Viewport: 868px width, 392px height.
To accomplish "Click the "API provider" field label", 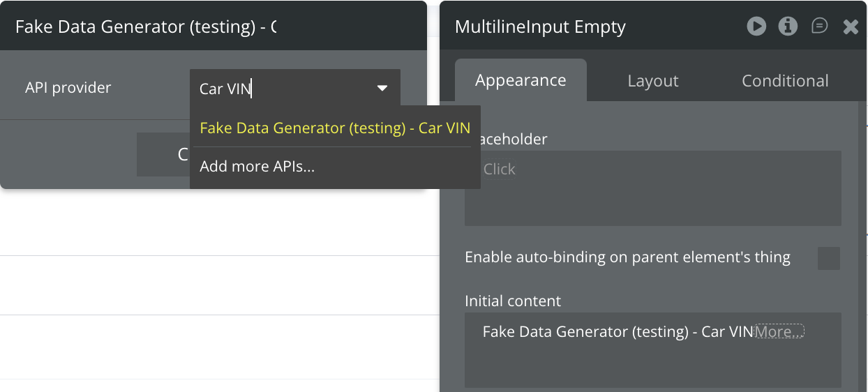I will [68, 88].
